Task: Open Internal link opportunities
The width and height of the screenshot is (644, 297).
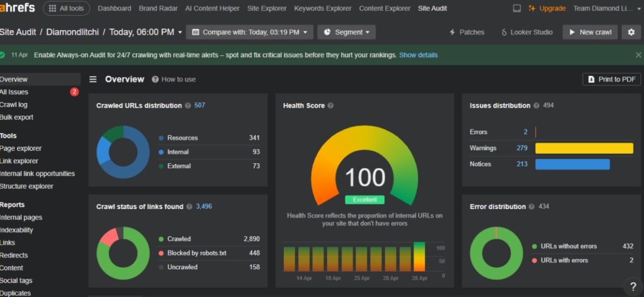Action: [37, 173]
